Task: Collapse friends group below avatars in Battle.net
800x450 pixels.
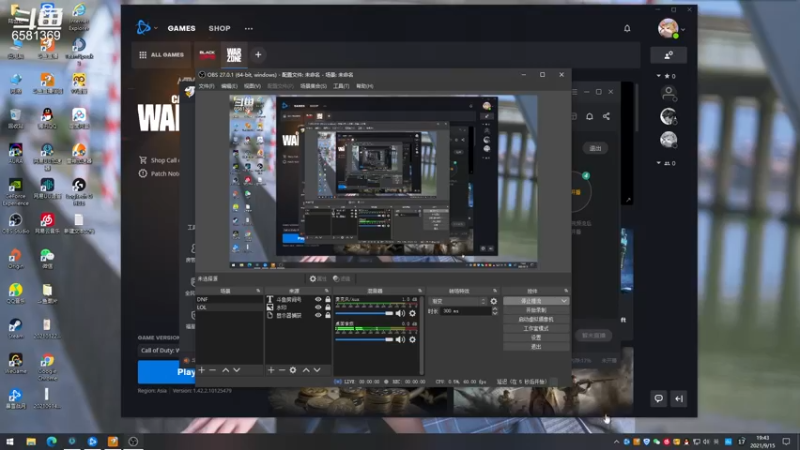Action: click(659, 163)
